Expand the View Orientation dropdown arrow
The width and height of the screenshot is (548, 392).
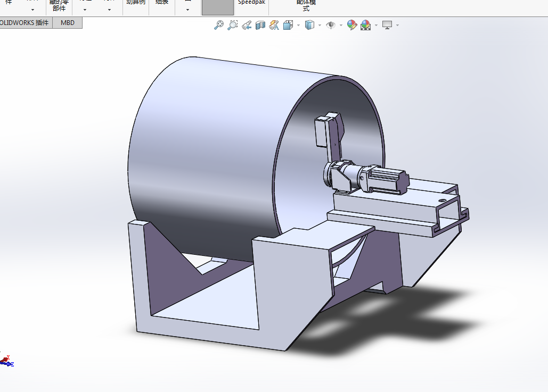tap(298, 25)
